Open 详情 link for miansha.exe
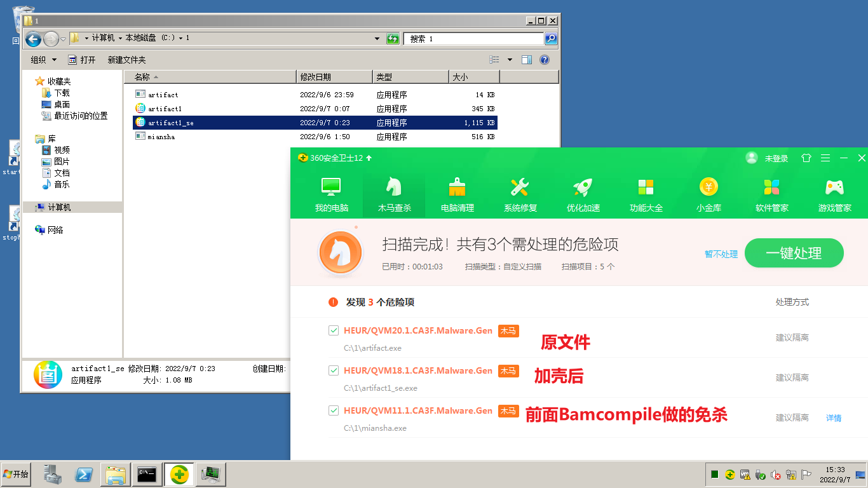 point(834,417)
